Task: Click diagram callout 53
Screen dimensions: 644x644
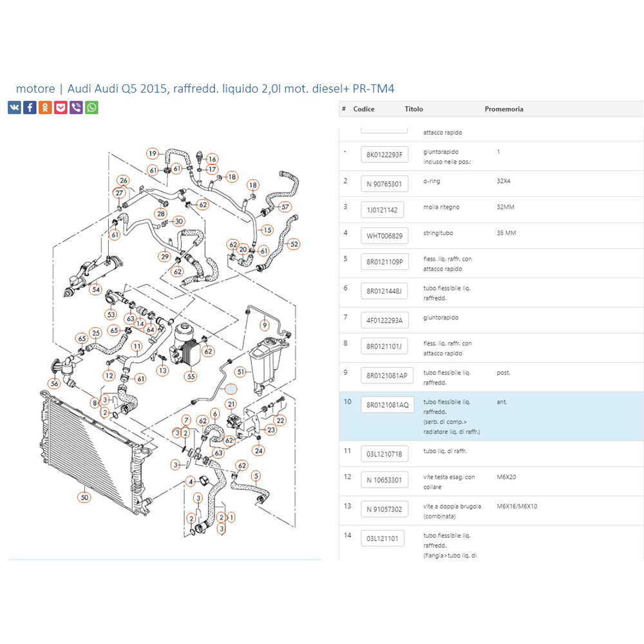Action: pyautogui.click(x=111, y=315)
